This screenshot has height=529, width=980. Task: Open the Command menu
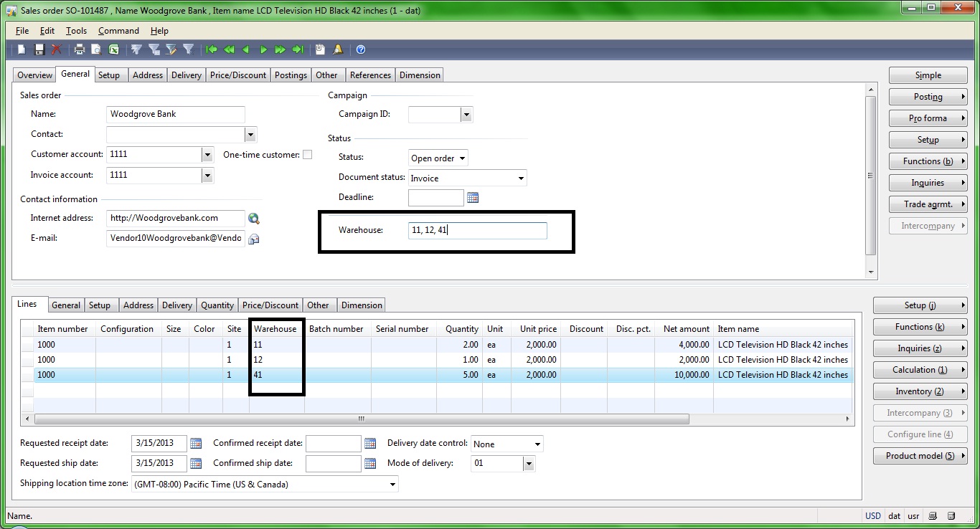[x=118, y=31]
